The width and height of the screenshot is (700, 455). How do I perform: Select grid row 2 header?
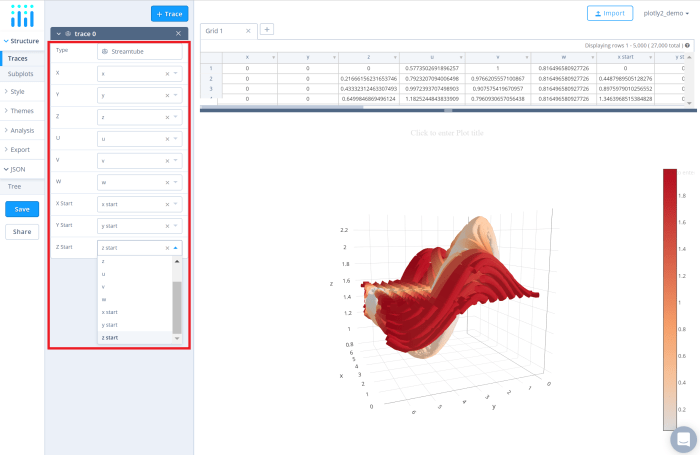click(211, 79)
